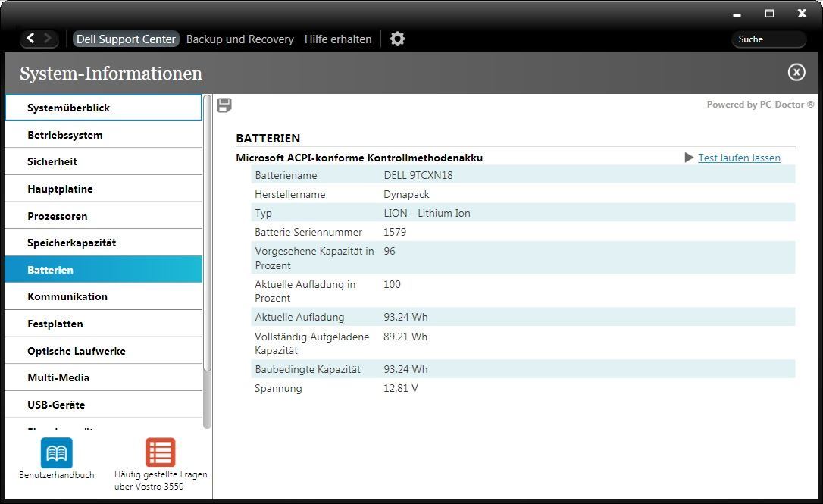Click the DELL 9TCXN18 battery name value

pos(418,175)
